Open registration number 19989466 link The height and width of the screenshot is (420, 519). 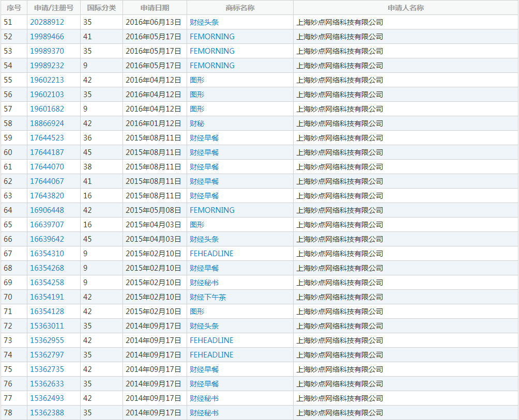pos(47,37)
